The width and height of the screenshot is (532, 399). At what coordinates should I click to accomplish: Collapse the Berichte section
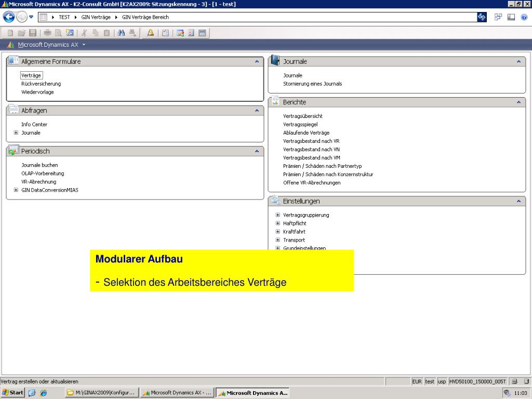click(x=519, y=102)
